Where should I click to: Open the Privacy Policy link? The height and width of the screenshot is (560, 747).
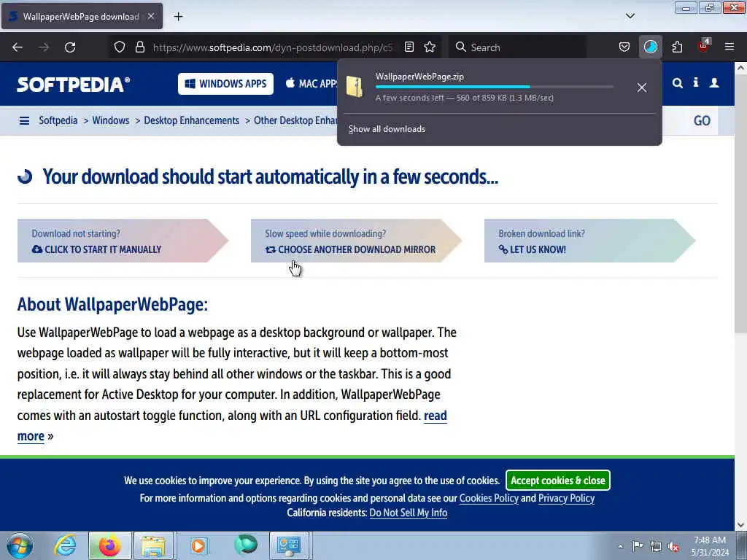566,498
